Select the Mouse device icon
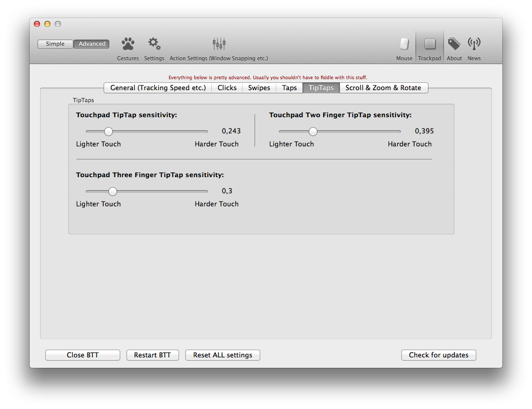The image size is (532, 409). [404, 44]
